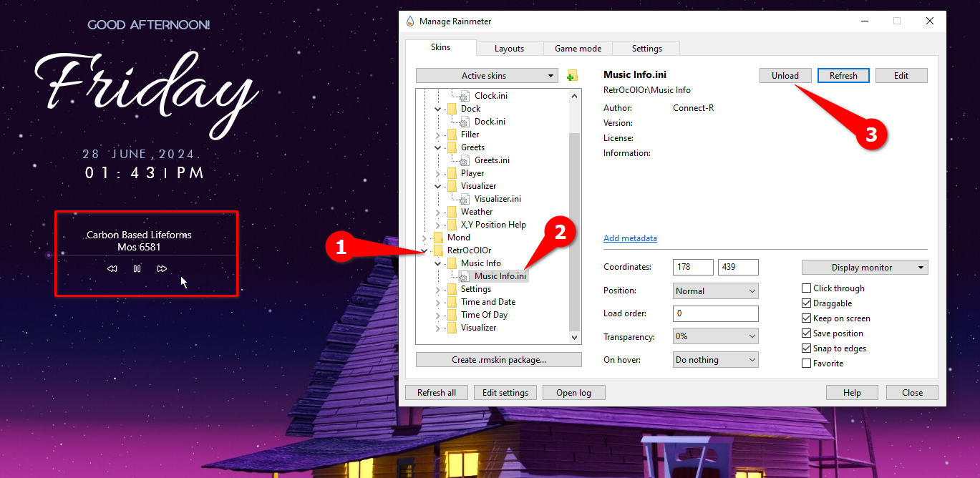Expand the Filler folder chevron

pos(438,134)
